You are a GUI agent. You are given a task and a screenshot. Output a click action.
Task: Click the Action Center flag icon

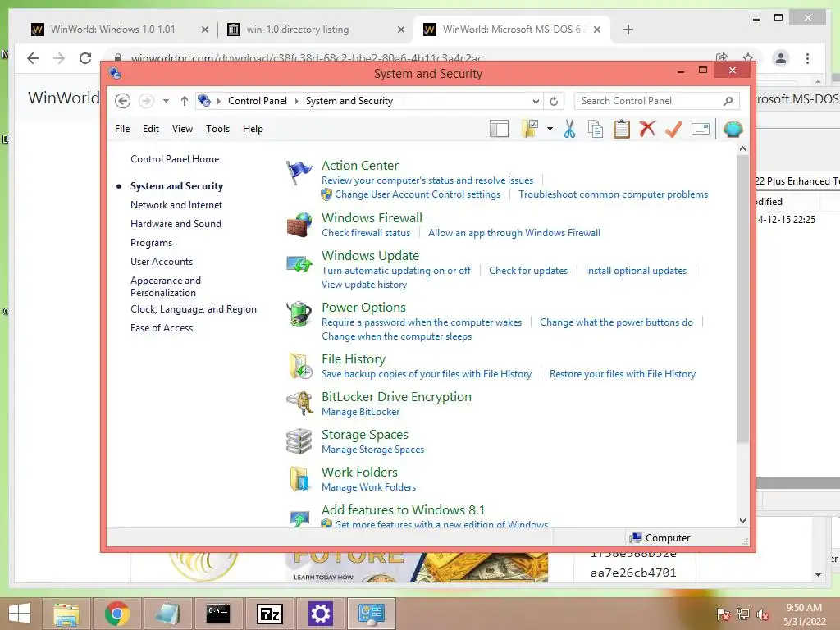click(299, 172)
